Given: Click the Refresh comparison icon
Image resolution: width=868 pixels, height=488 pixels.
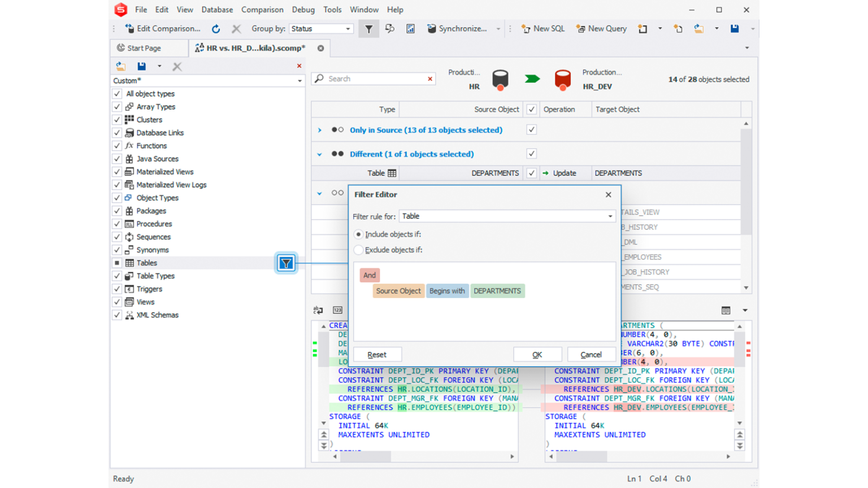Looking at the screenshot, I should [x=216, y=28].
